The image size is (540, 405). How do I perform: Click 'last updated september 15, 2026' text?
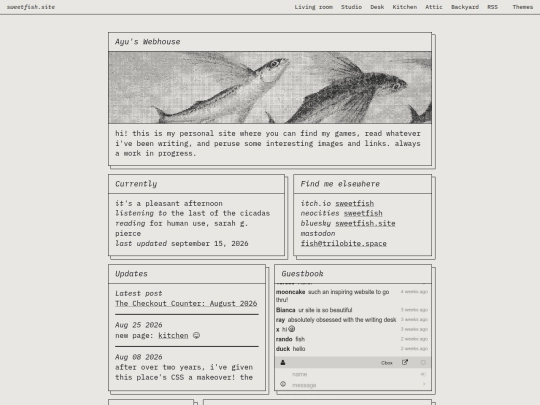(x=181, y=243)
